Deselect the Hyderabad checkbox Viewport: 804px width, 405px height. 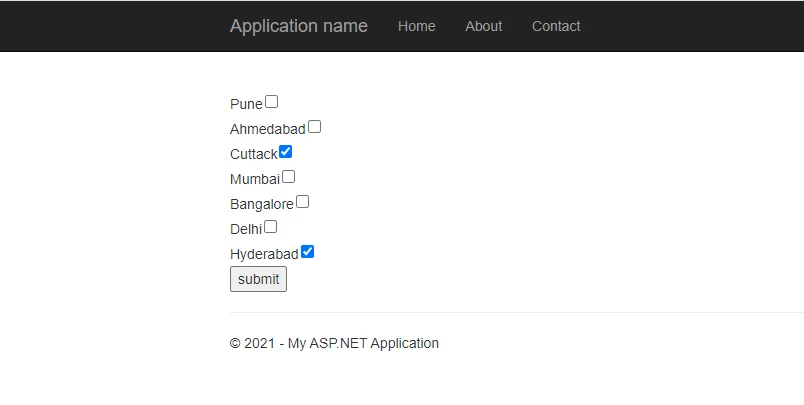(307, 252)
